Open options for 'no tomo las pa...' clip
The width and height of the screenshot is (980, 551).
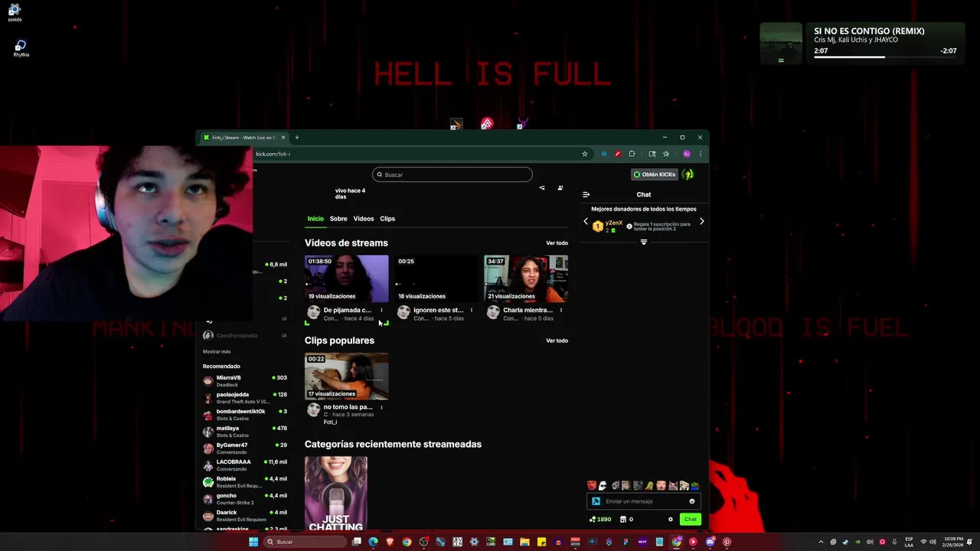pyautogui.click(x=381, y=407)
